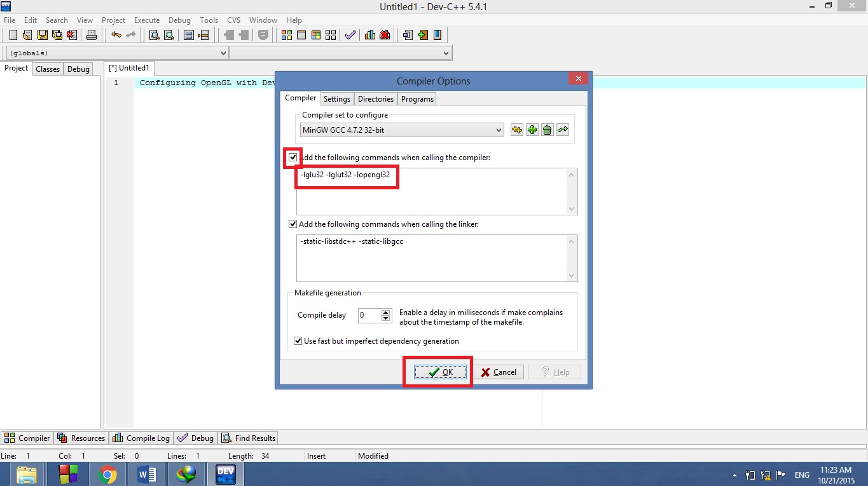Open the File menu
The image size is (868, 486).
click(x=10, y=20)
